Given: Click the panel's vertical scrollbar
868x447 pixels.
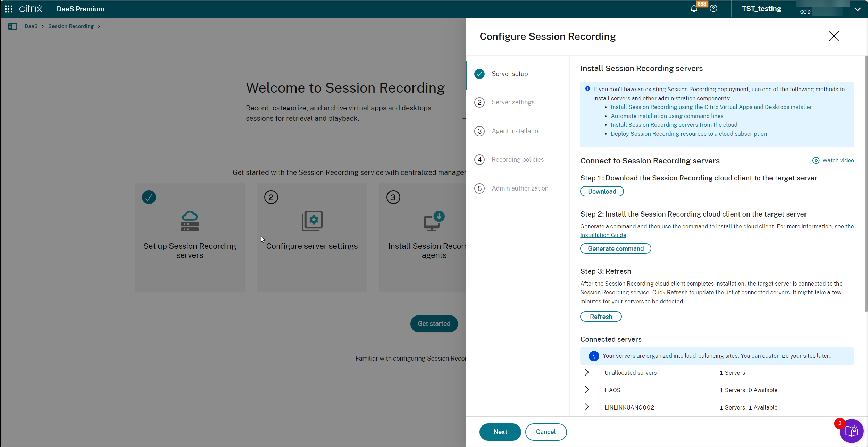Looking at the screenshot, I should (x=866, y=184).
